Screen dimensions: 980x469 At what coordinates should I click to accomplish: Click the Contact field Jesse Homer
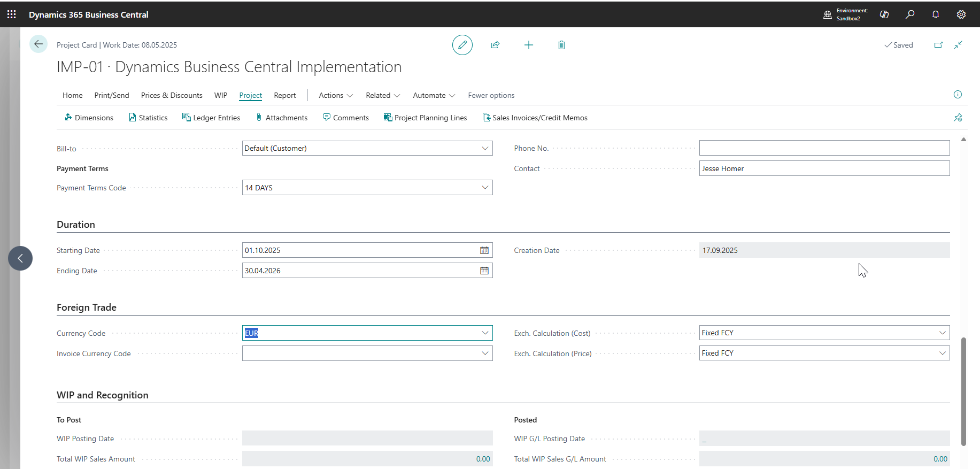pos(824,168)
